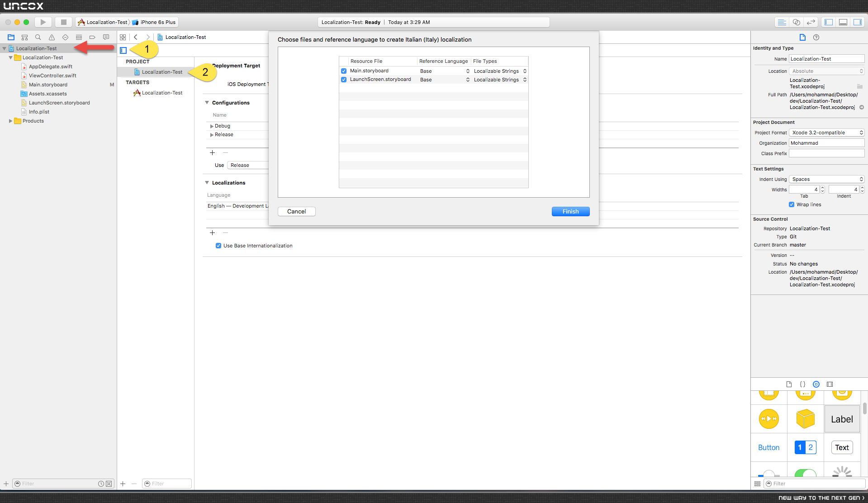Image resolution: width=868 pixels, height=503 pixels.
Task: Click the Run button in toolbar
Action: (x=43, y=22)
